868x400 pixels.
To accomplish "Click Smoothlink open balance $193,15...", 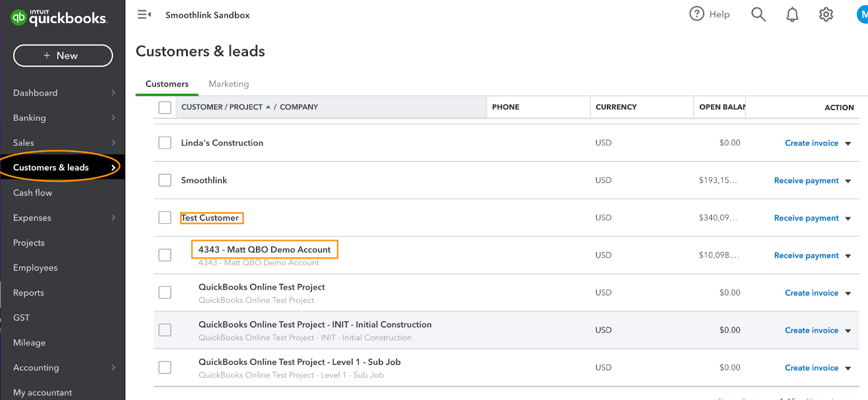I will click(718, 180).
